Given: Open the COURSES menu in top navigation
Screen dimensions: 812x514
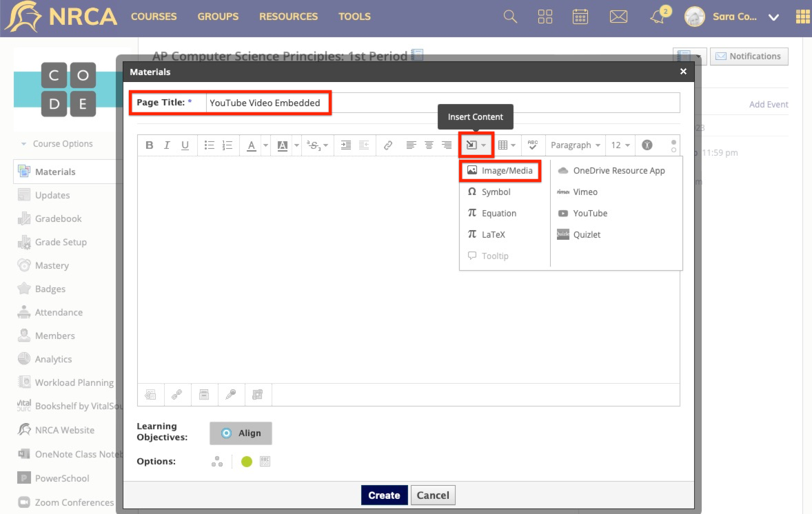Looking at the screenshot, I should (x=153, y=17).
